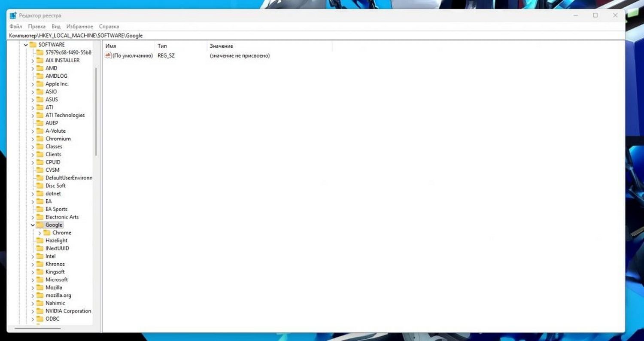Viewport: 644px width, 341px height.
Task: Select the Nahimic key
Action: point(55,303)
